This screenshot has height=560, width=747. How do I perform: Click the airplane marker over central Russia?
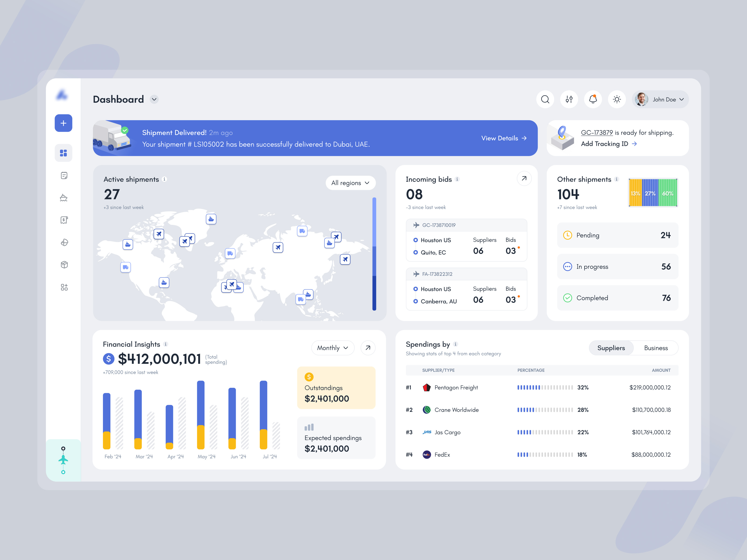[x=278, y=247]
